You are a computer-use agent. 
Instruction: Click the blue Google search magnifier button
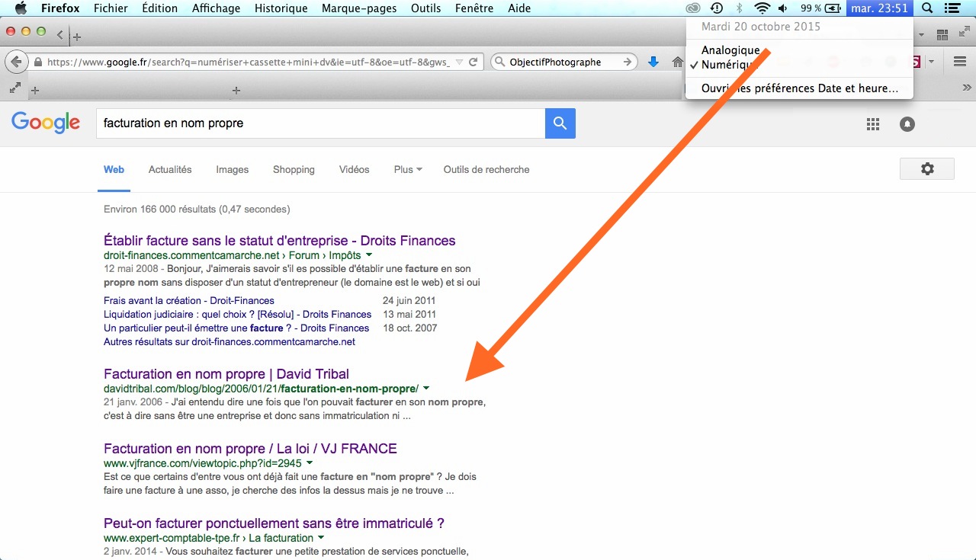pos(560,123)
